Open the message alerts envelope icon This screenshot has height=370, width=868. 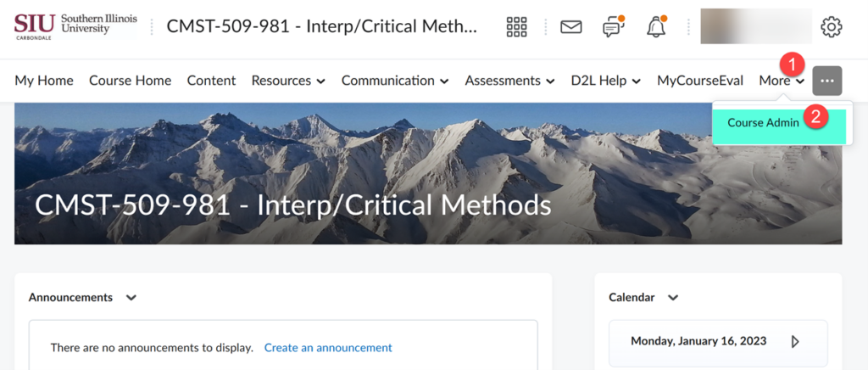point(571,26)
